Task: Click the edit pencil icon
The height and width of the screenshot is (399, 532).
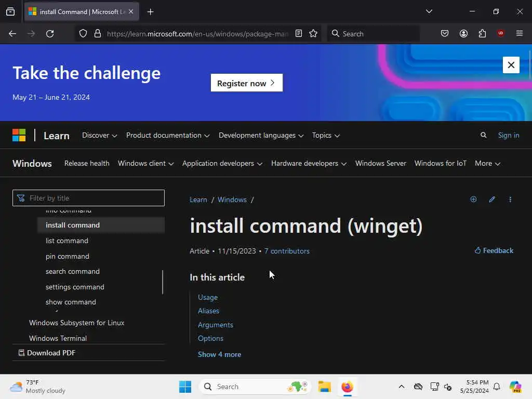Action: (x=492, y=199)
